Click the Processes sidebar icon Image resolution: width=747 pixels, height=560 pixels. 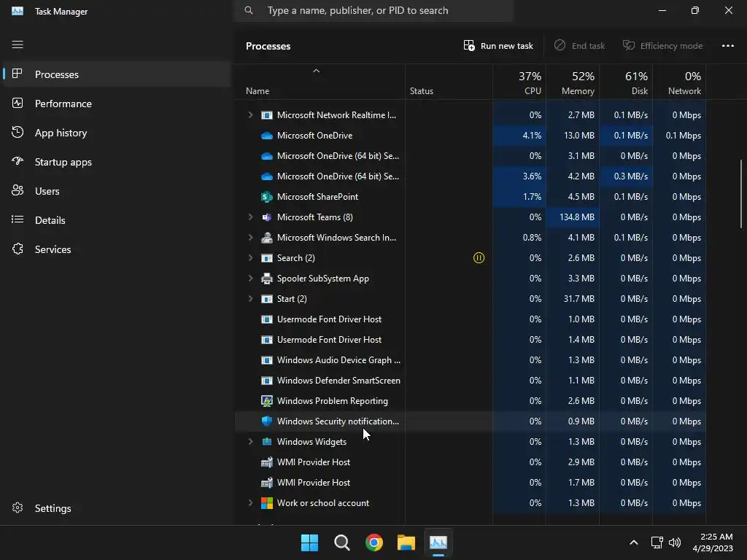[18, 74]
